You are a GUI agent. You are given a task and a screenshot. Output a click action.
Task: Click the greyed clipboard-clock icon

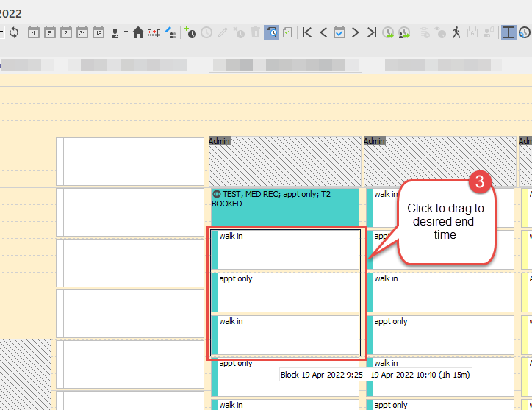tap(425, 32)
